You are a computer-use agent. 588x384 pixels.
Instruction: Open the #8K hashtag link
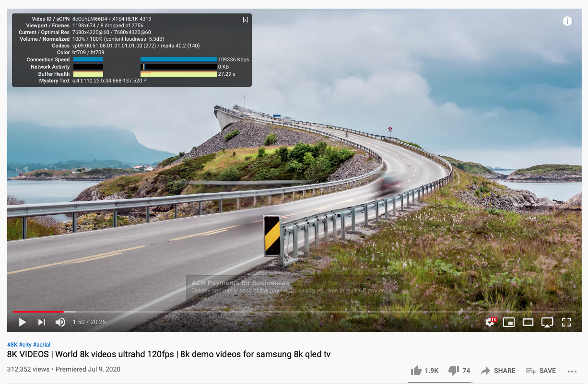[12, 345]
